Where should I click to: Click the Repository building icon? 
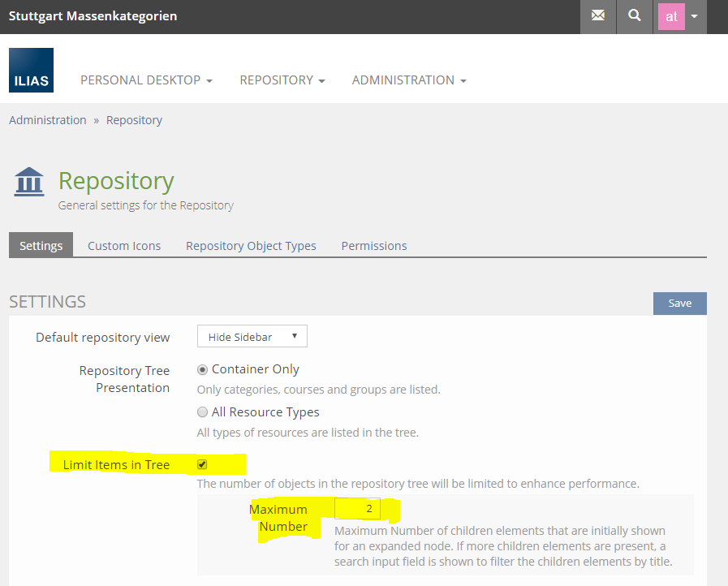(x=30, y=182)
